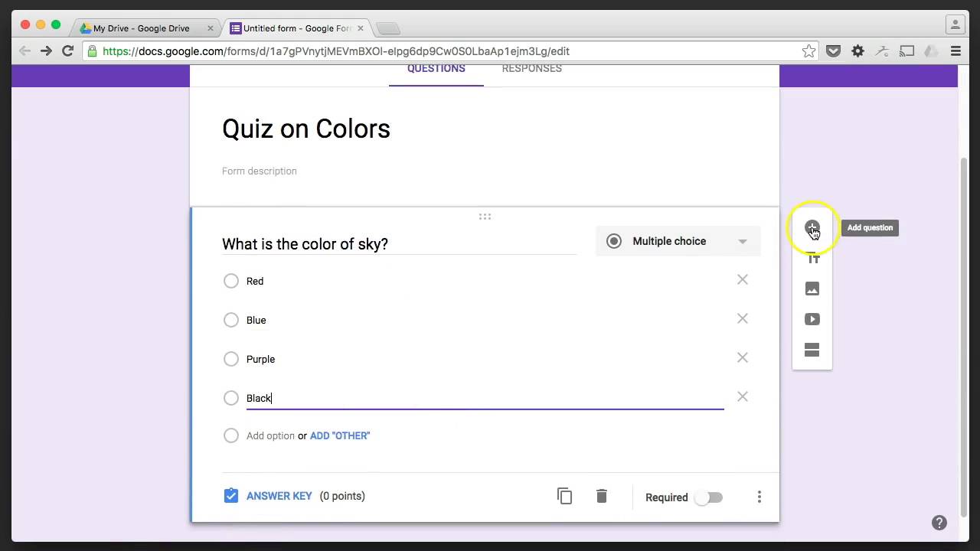Viewport: 980px width, 551px height.
Task: Open the Multiple choice type dropdown
Action: (678, 241)
